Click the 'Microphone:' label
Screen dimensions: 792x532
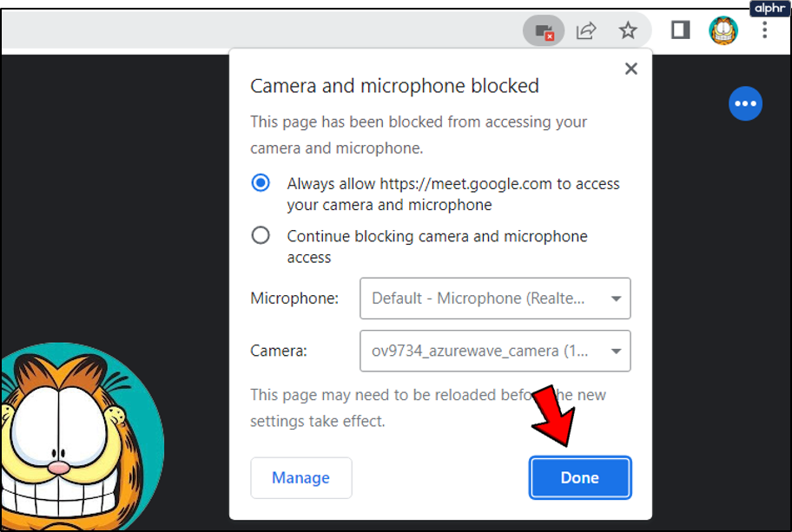coord(294,299)
